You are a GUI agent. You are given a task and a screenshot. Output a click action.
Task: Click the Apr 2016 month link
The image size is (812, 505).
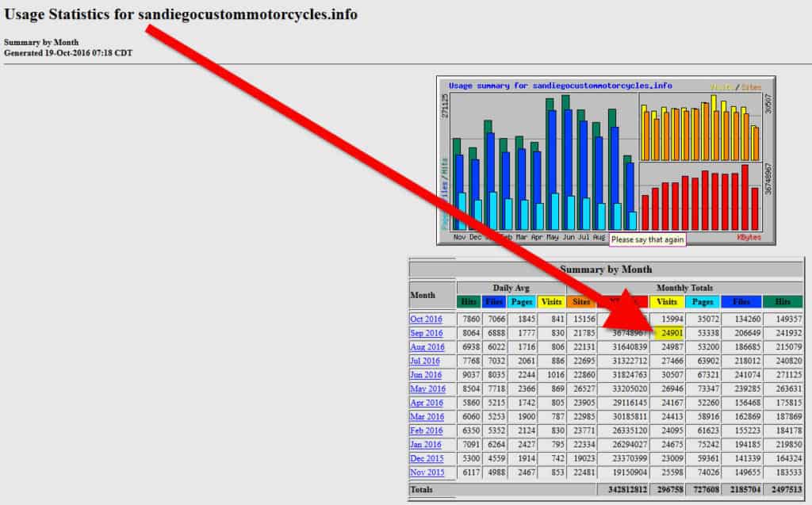tap(426, 403)
